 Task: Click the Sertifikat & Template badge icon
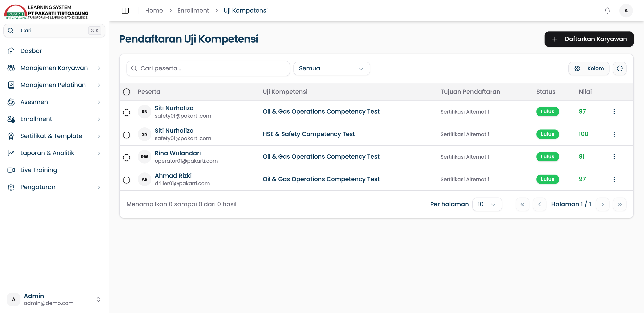[x=11, y=136]
